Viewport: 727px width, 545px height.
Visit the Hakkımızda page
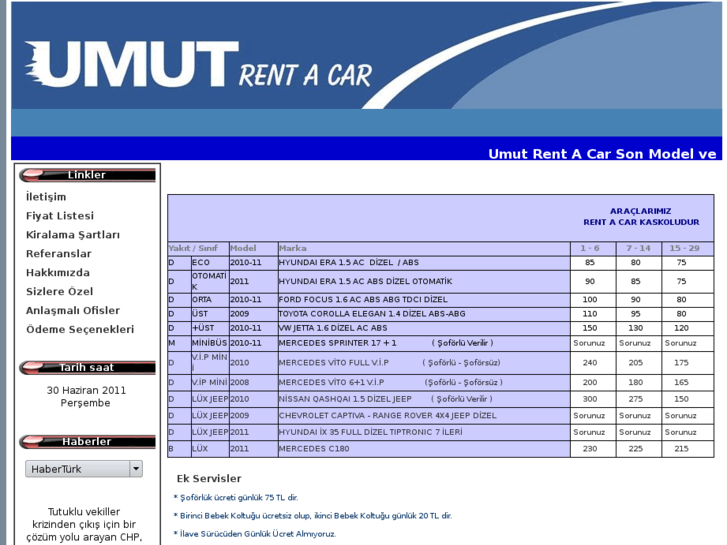click(x=57, y=273)
